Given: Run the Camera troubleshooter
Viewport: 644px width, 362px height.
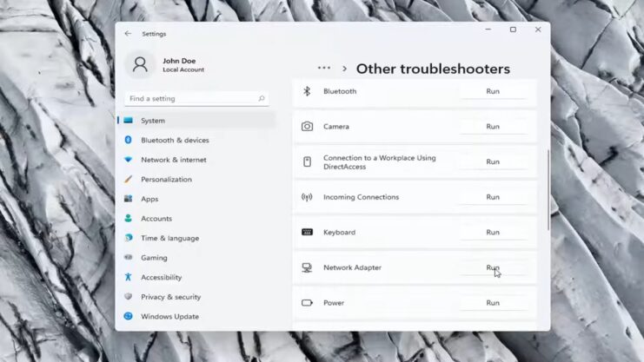Looking at the screenshot, I should point(493,127).
